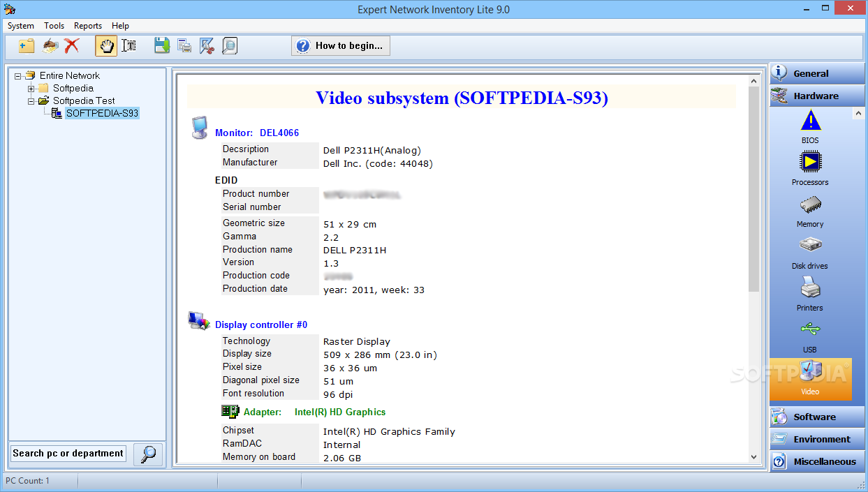Click the Adapter: Intel(R) HD Graphics heading
This screenshot has width=868, height=492.
(314, 412)
